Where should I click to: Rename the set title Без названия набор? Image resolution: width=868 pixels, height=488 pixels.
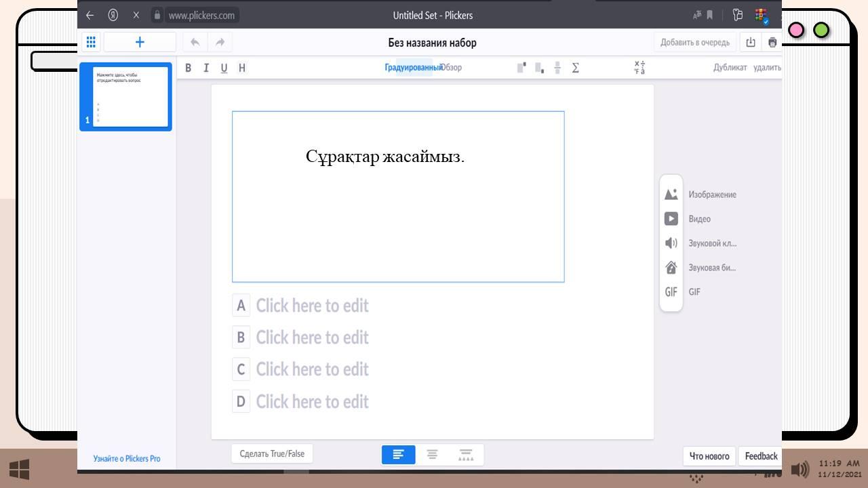point(433,43)
